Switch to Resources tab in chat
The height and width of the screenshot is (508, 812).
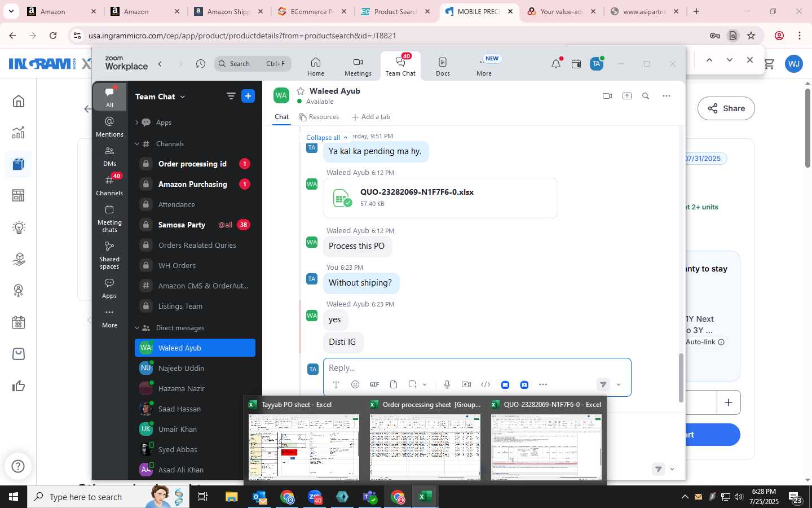click(319, 117)
